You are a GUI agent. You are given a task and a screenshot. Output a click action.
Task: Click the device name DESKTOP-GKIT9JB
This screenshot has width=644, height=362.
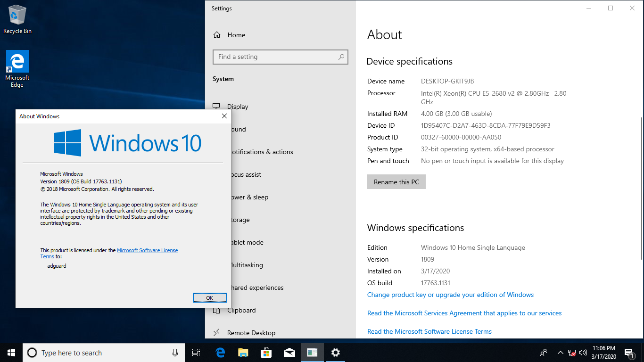(447, 81)
